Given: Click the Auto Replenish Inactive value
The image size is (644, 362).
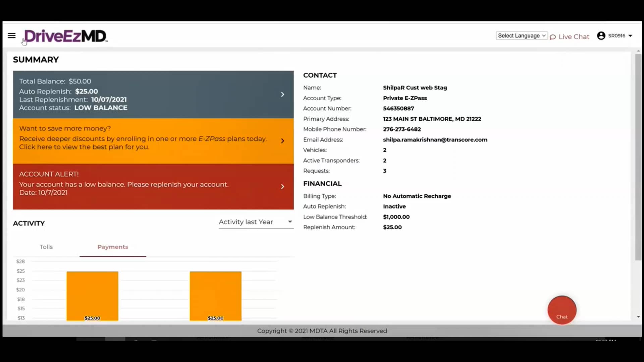Looking at the screenshot, I should pyautogui.click(x=394, y=206).
